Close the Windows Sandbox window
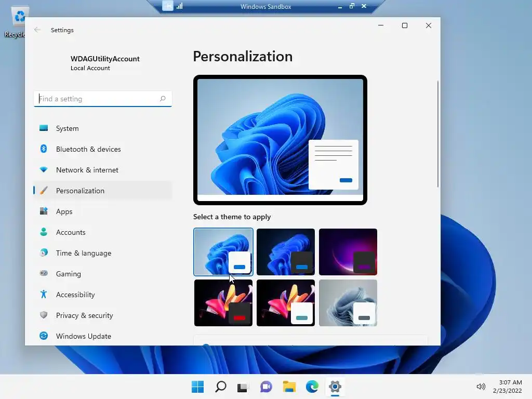Viewport: 532px width, 399px height. (364, 6)
